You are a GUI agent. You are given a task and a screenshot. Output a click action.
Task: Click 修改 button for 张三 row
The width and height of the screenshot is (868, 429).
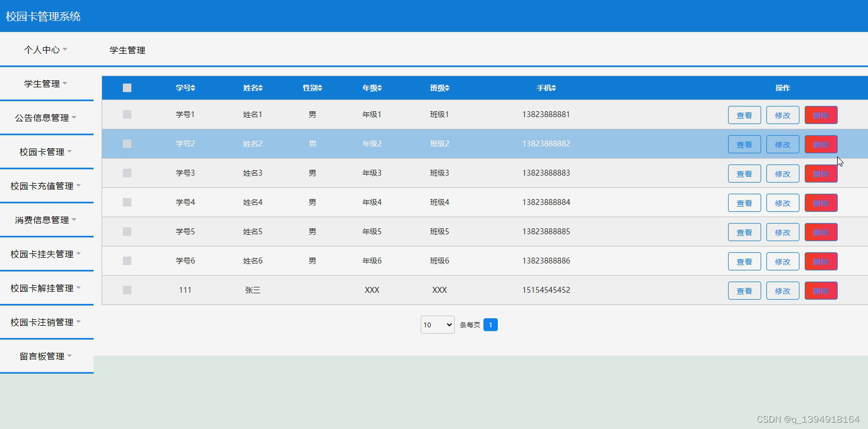(783, 291)
